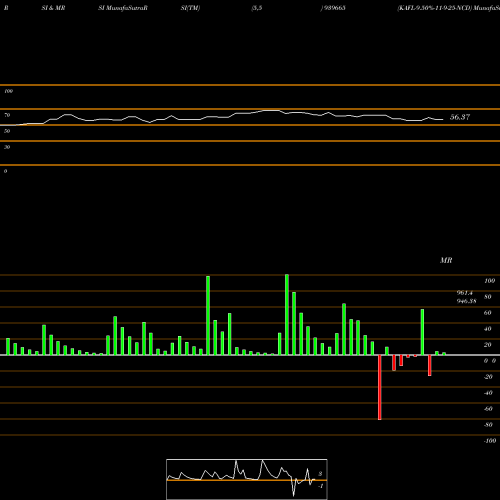Click the MR panel title label
This screenshot has height=500, width=500.
(x=446, y=260)
